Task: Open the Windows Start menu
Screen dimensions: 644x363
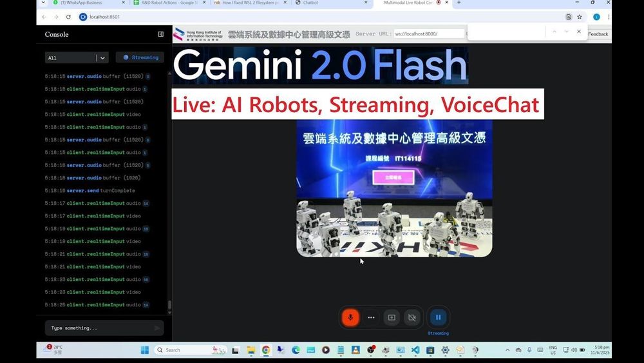Action: (144, 350)
